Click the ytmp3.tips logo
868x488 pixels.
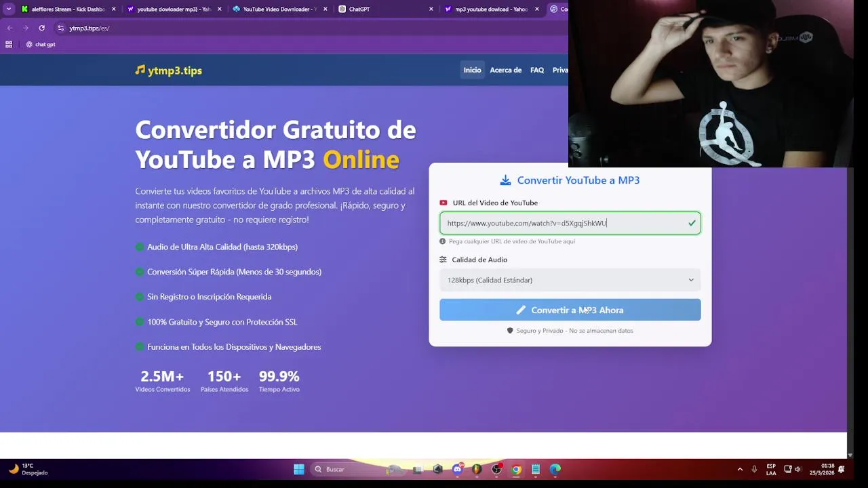(x=168, y=70)
